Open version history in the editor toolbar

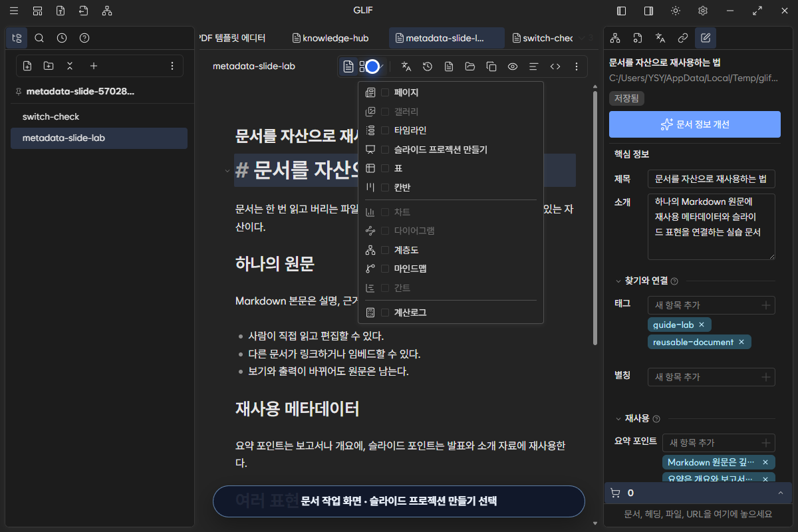[428, 66]
